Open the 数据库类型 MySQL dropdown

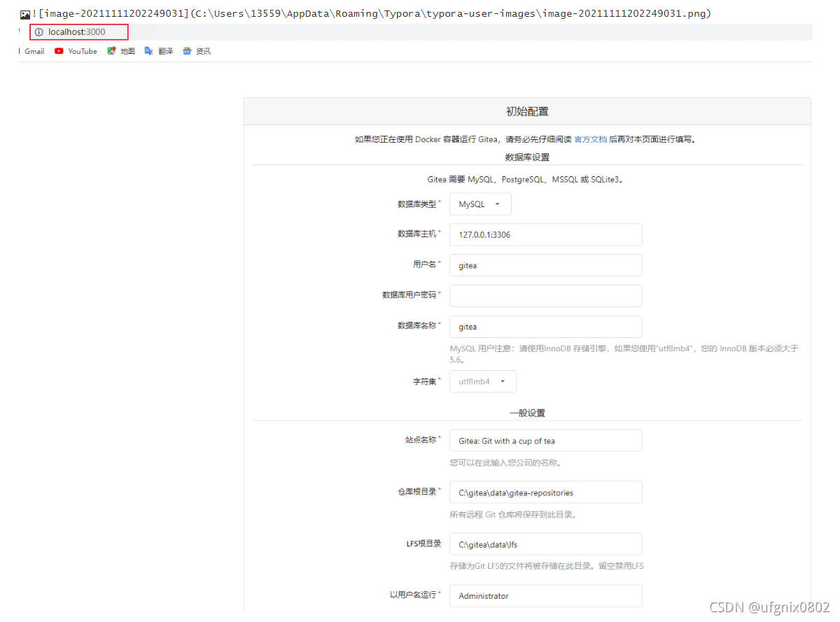(480, 204)
